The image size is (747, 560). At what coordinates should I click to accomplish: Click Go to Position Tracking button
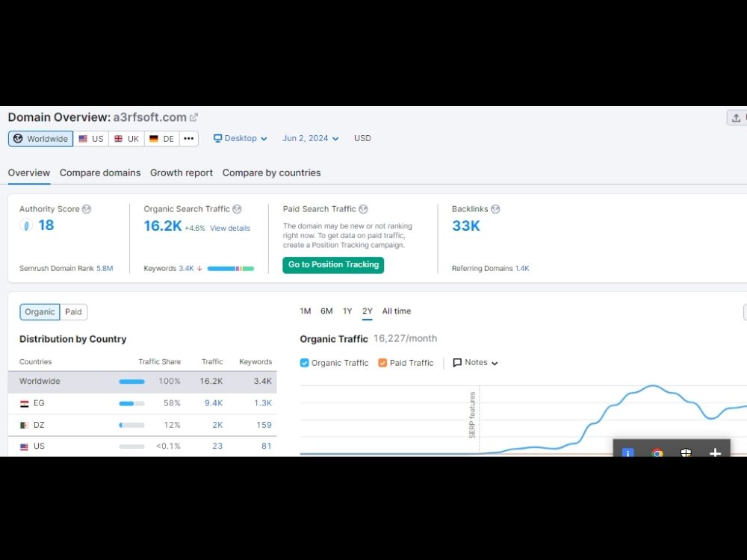333,265
